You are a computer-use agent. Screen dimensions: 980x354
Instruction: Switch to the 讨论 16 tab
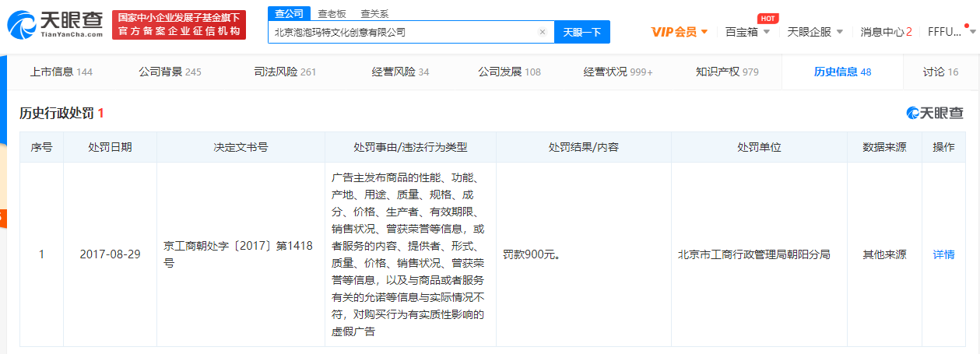(940, 72)
